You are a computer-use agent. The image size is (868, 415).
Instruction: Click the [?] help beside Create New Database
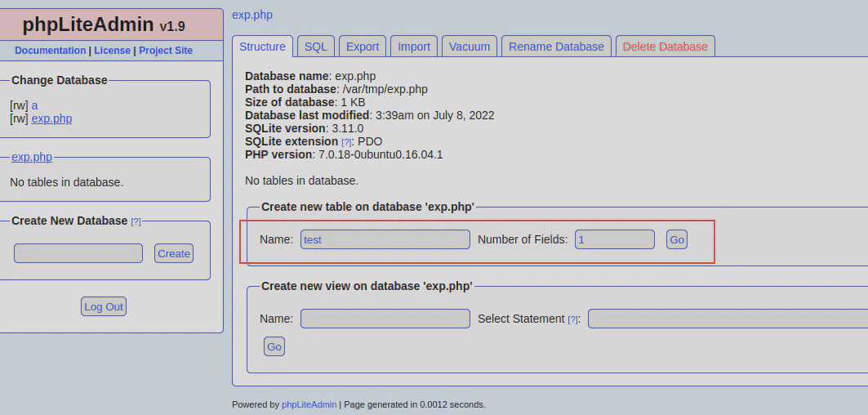point(136,221)
